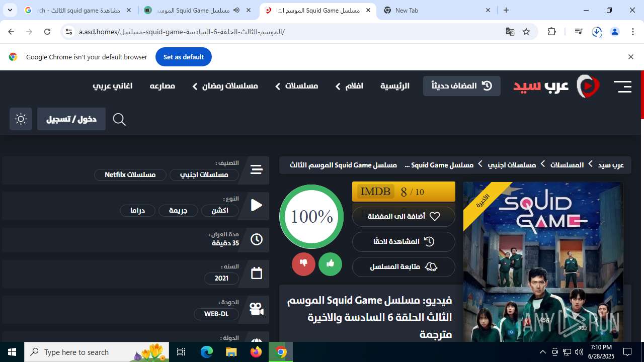Viewport: 644px width, 362px height.
Task: Click the taskbar search box
Action: coord(97,352)
